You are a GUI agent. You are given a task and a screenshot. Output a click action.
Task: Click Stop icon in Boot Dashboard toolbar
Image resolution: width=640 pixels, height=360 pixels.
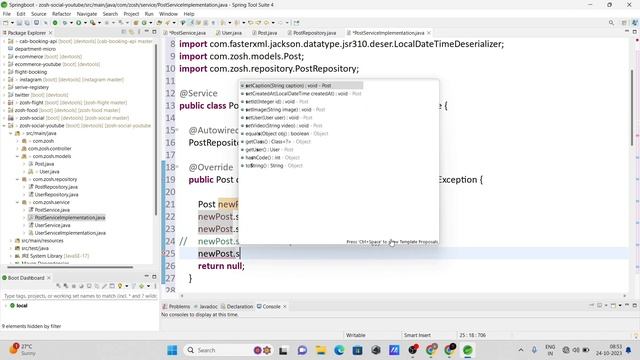[x=73, y=286]
